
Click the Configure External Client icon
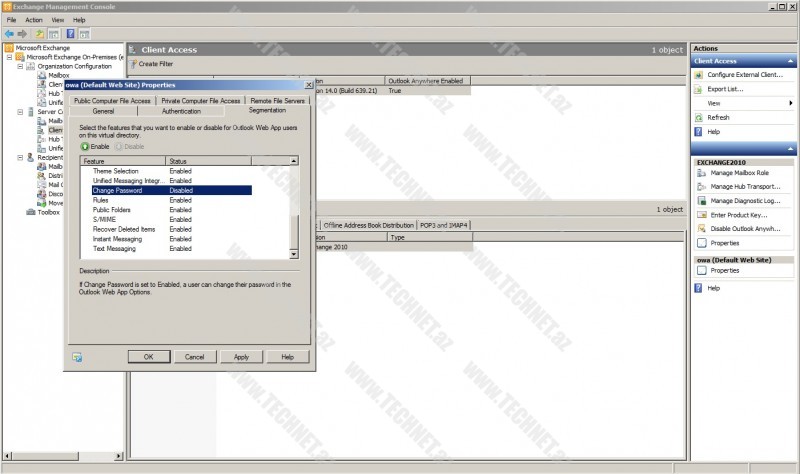click(700, 75)
